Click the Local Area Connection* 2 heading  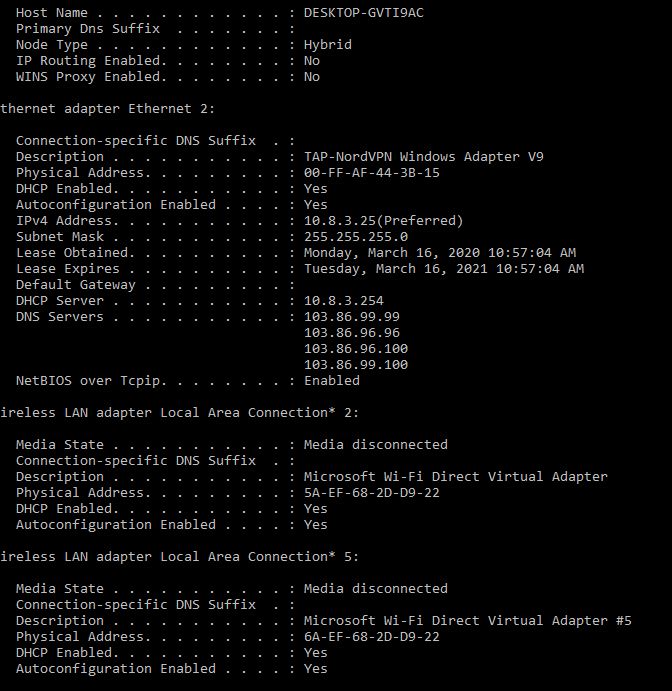pos(179,413)
